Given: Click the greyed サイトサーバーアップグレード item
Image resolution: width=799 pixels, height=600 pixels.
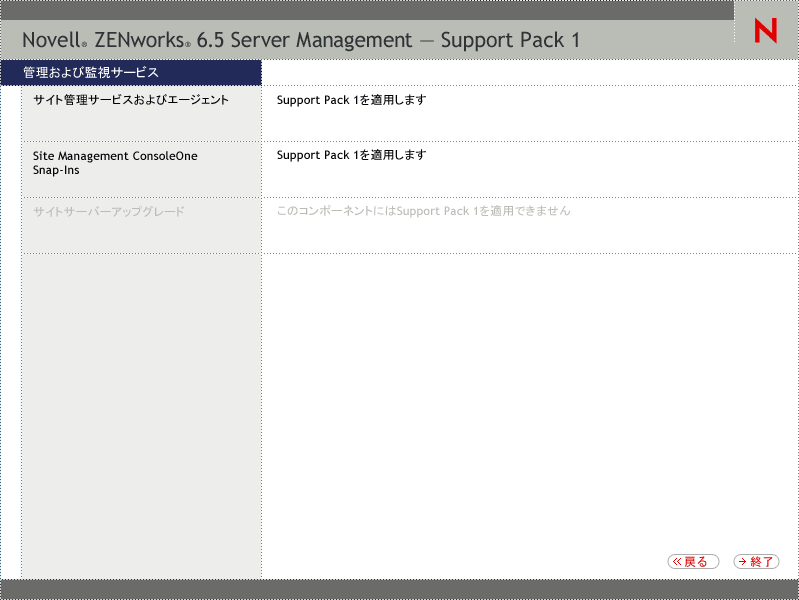Looking at the screenshot, I should coord(109,212).
